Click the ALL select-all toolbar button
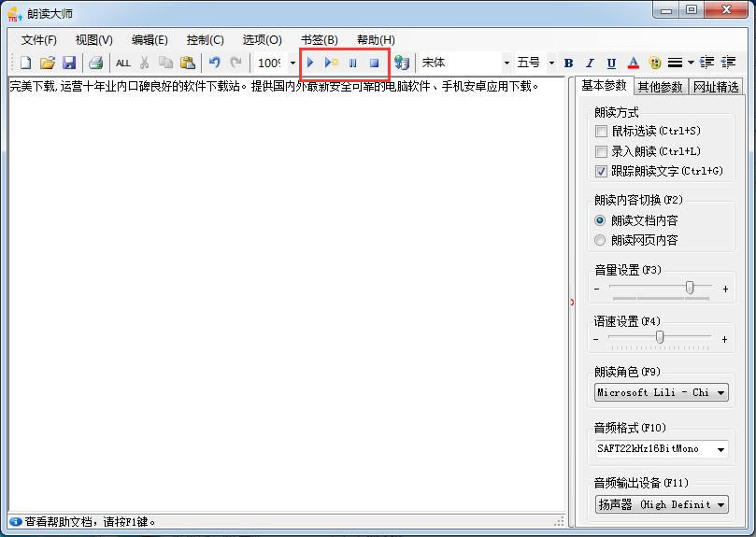The image size is (756, 537). point(123,63)
